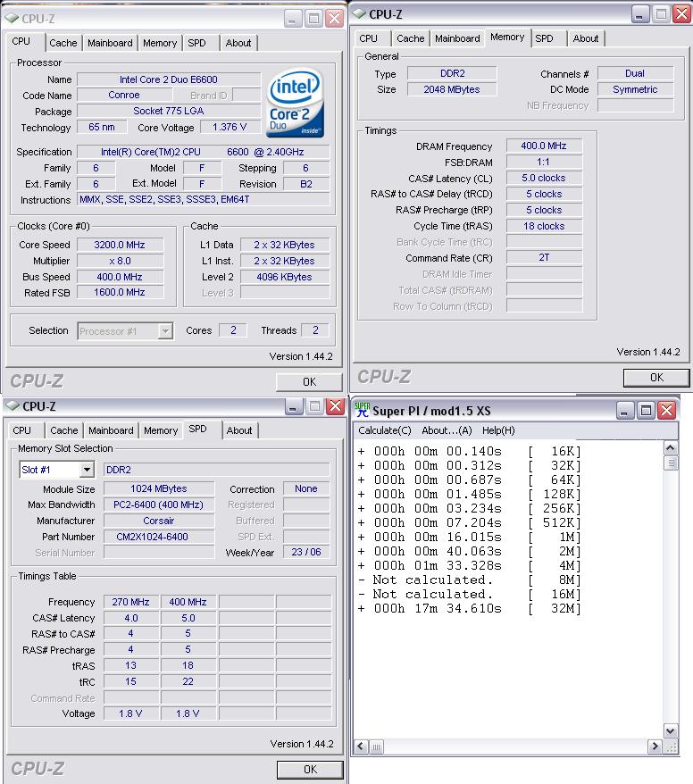Click CPU-Z icon in top-left window title

(12, 19)
